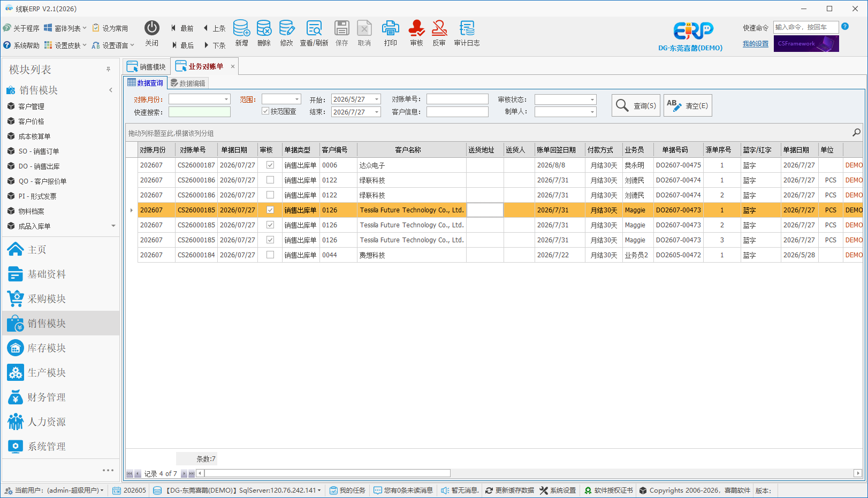Click the 取消 (Cancel) toolbar icon
This screenshot has height=498, width=868.
(364, 33)
